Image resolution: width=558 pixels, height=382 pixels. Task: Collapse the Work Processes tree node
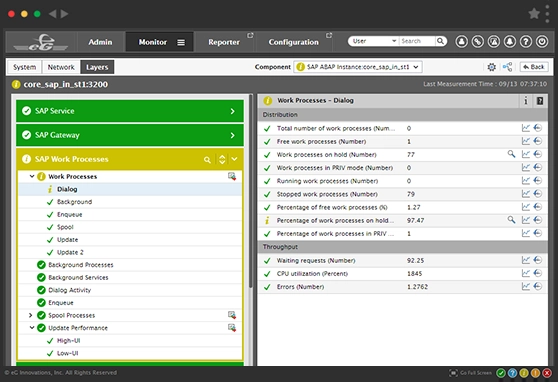32,176
